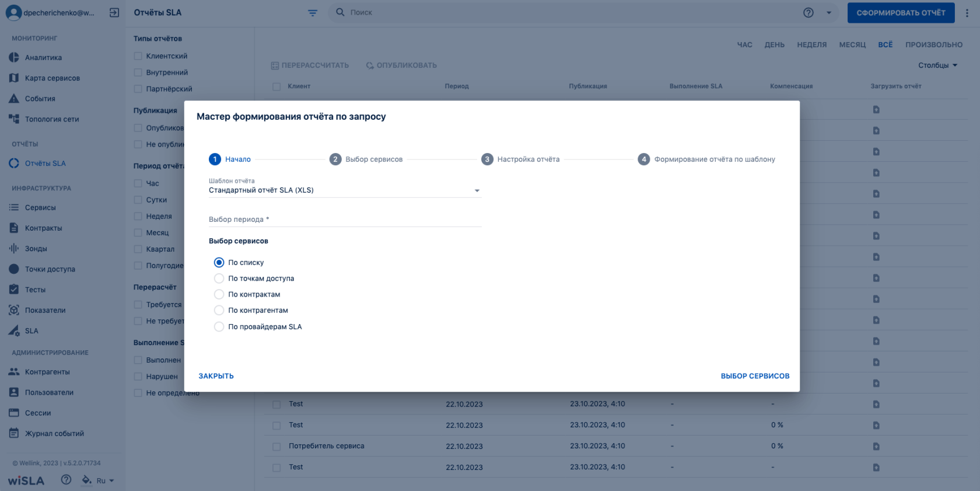Image resolution: width=980 pixels, height=491 pixels.
Task: Click 'ВЫБОР СЕРВИСОВ' next button
Action: click(755, 376)
